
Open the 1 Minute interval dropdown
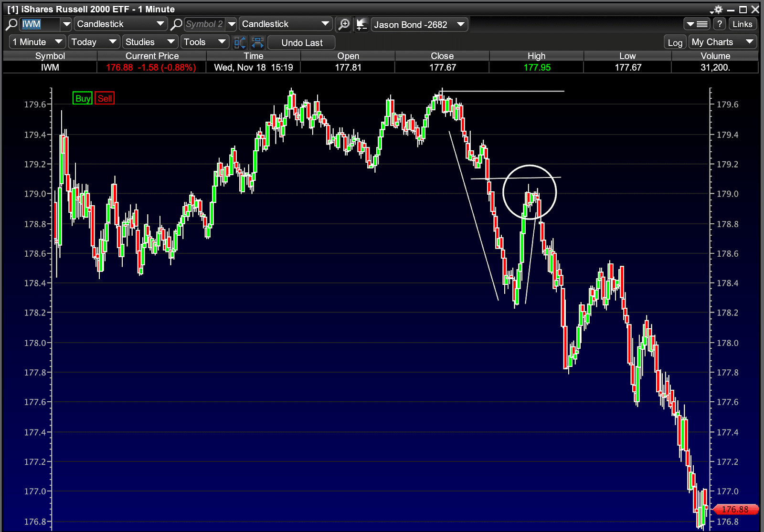(37, 42)
